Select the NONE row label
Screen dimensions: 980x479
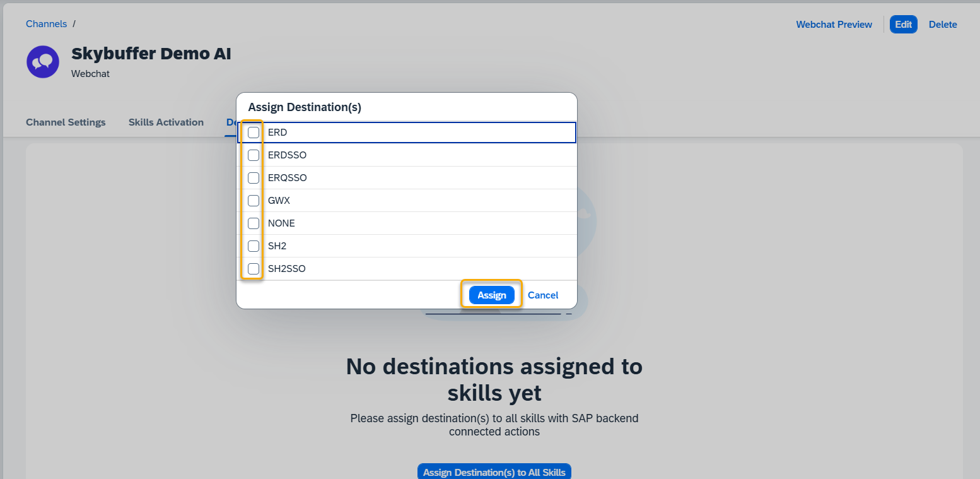tap(281, 223)
